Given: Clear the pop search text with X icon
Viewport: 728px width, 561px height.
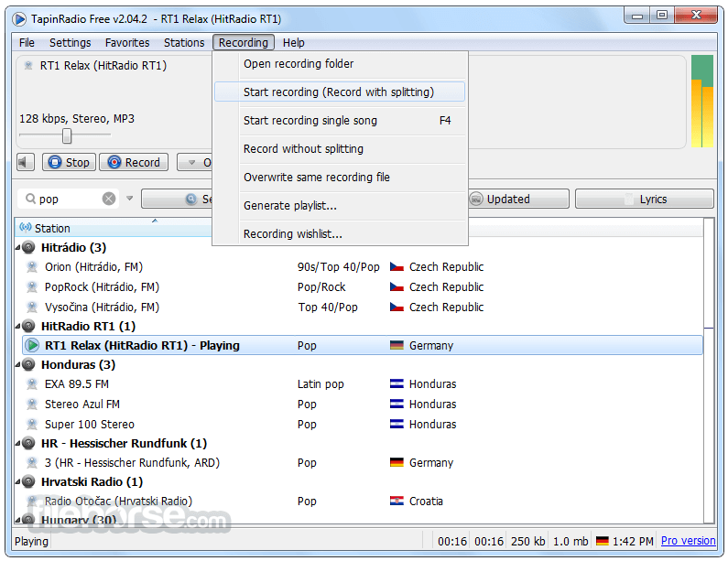Looking at the screenshot, I should (x=109, y=200).
